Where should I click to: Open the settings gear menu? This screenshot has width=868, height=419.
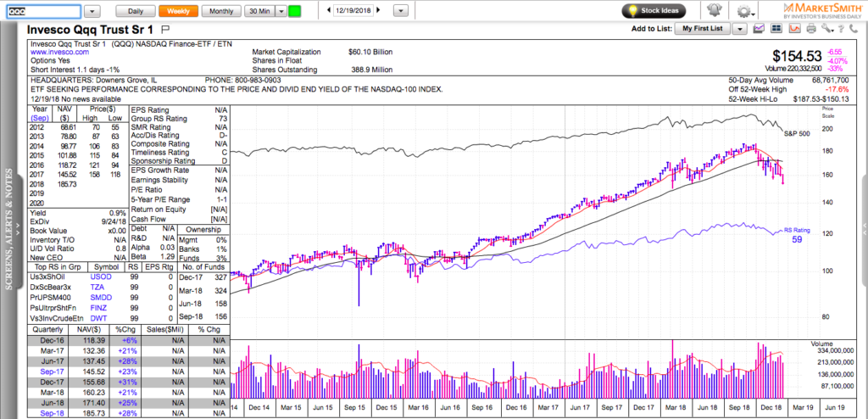744,11
